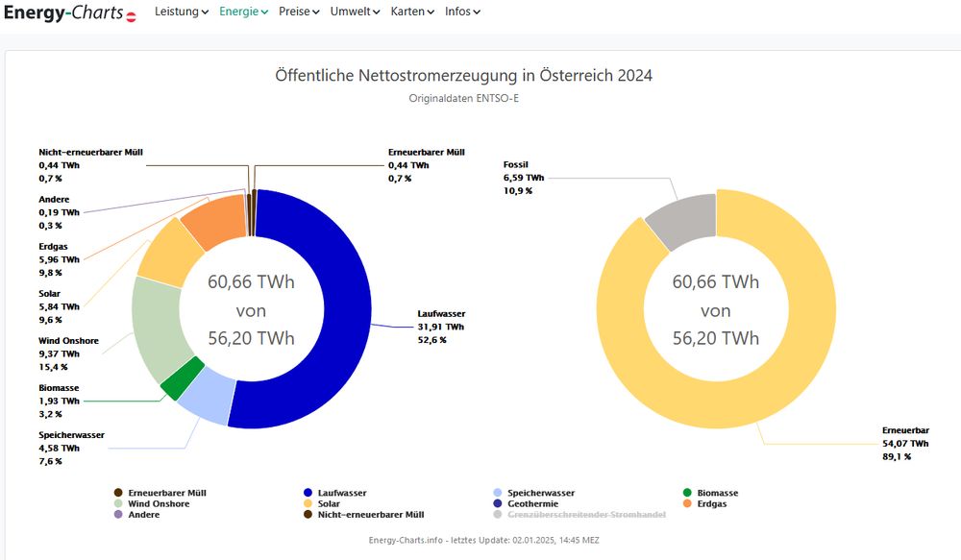961x560 pixels.
Task: Open the Infos menu
Action: [463, 12]
